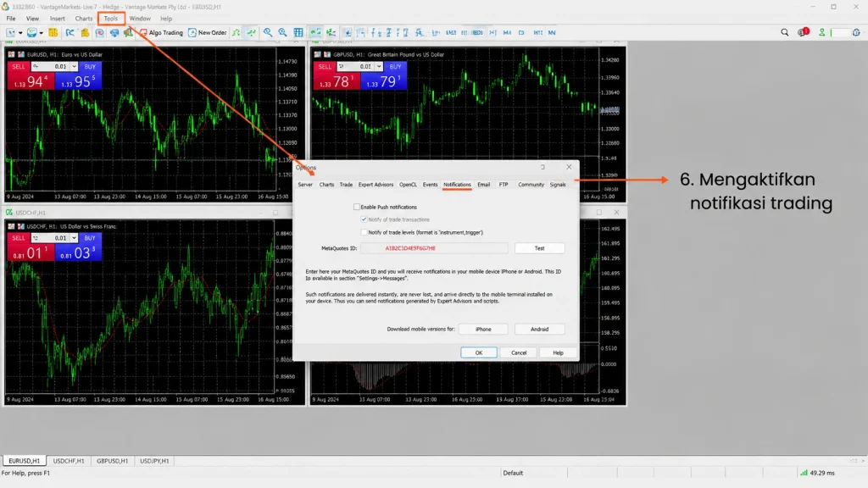Open the View menu
This screenshot has height=488, width=868.
point(32,19)
